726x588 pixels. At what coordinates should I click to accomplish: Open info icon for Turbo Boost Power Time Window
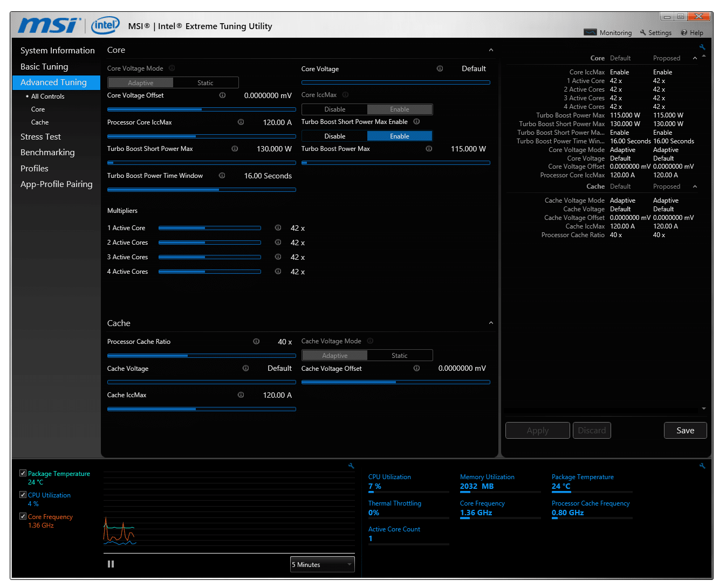(x=222, y=176)
